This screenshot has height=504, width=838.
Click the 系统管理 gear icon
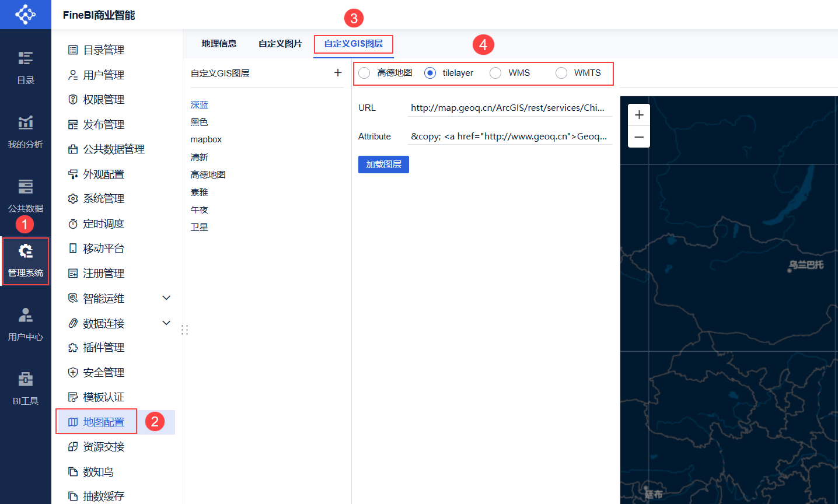(73, 199)
